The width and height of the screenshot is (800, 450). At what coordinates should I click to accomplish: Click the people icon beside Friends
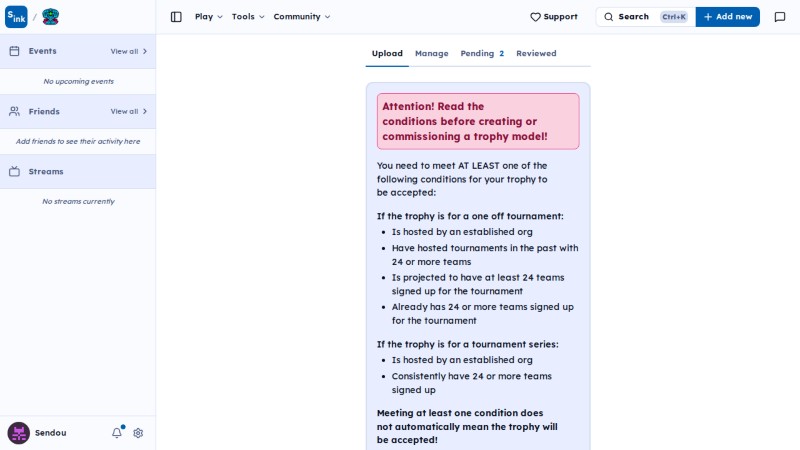(x=14, y=111)
